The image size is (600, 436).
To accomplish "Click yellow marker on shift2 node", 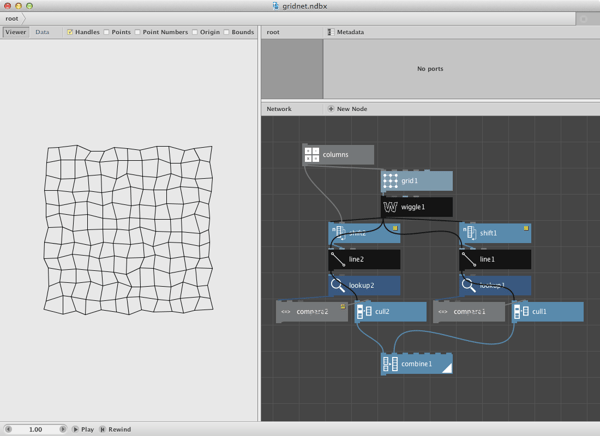I will (x=395, y=228).
